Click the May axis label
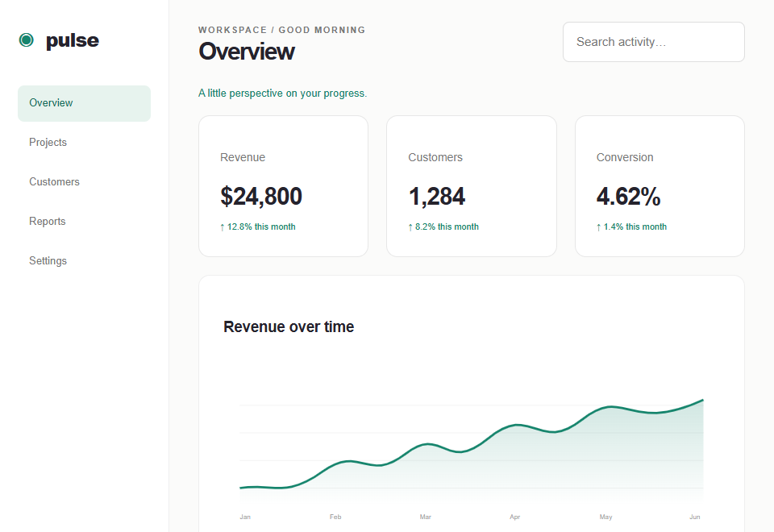Viewport: 774px width, 532px height. [605, 517]
